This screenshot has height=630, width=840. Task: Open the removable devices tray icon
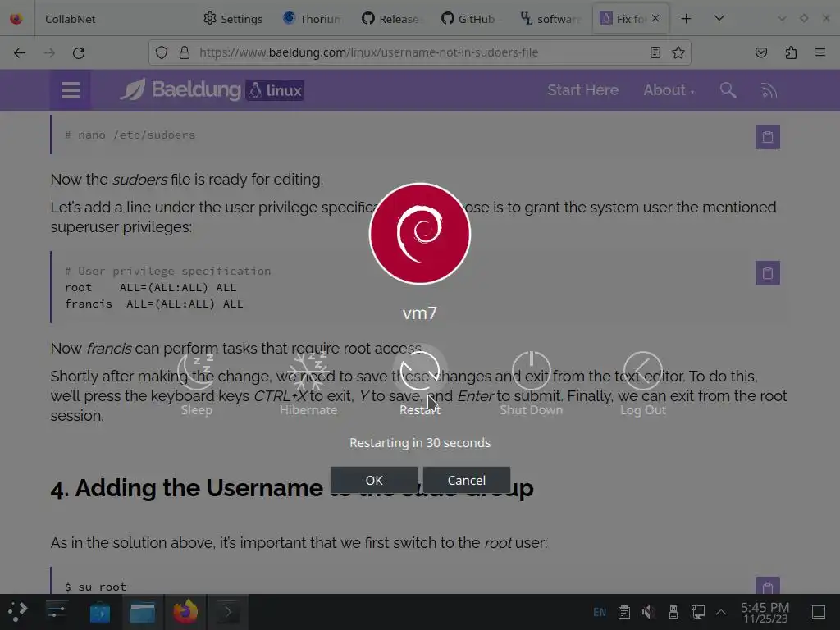(x=673, y=612)
